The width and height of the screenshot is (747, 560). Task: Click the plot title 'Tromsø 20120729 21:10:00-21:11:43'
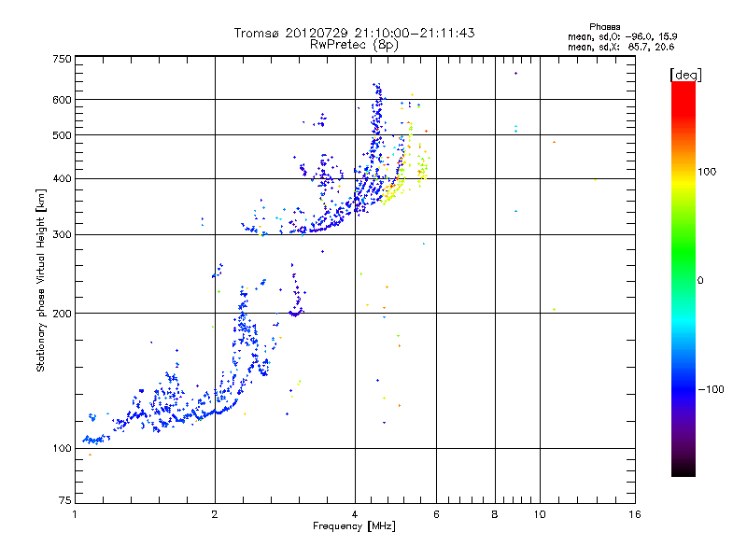354,33
